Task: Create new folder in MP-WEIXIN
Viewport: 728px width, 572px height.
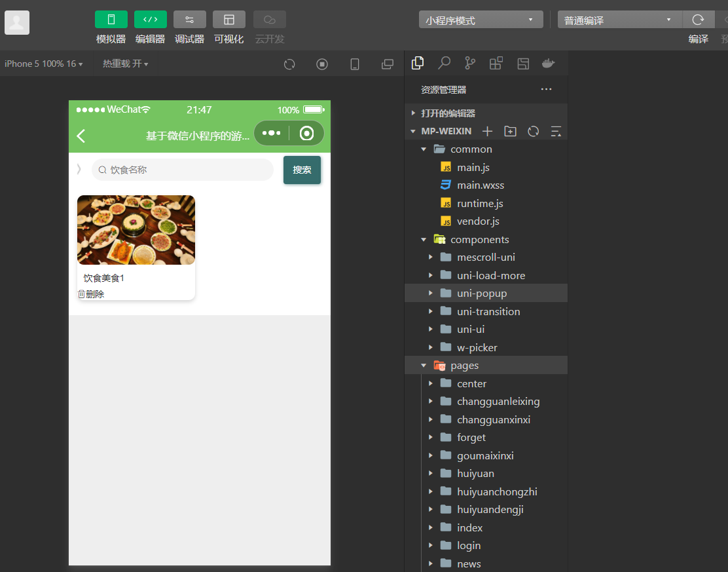Action: [x=510, y=131]
